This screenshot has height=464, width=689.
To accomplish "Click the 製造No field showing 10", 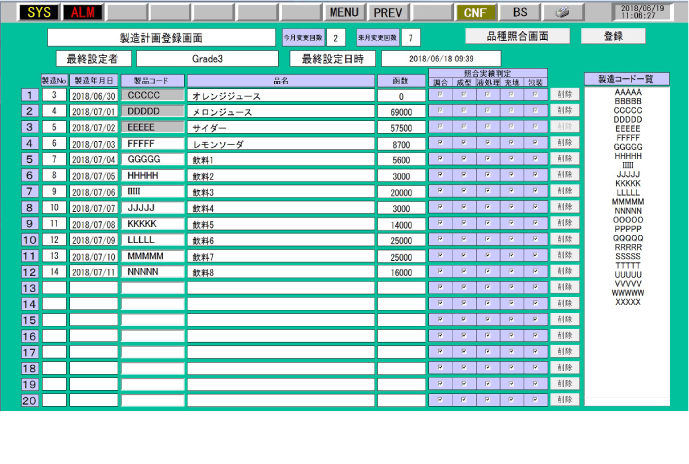I will (54, 207).
